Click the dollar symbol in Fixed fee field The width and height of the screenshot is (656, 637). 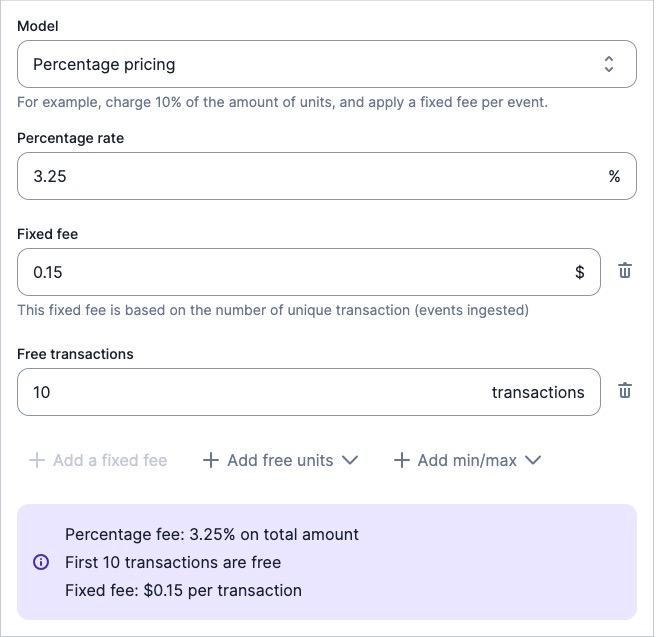click(x=580, y=272)
